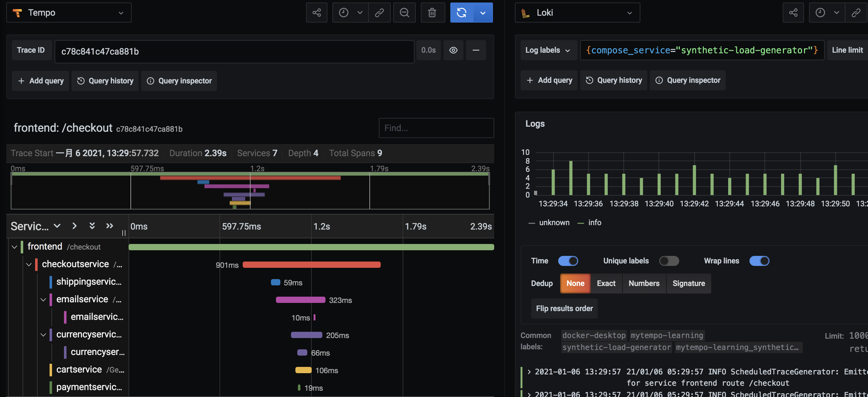Viewport: 868px width, 397px height.
Task: Open the Tempo datasource dropdown
Action: click(69, 13)
